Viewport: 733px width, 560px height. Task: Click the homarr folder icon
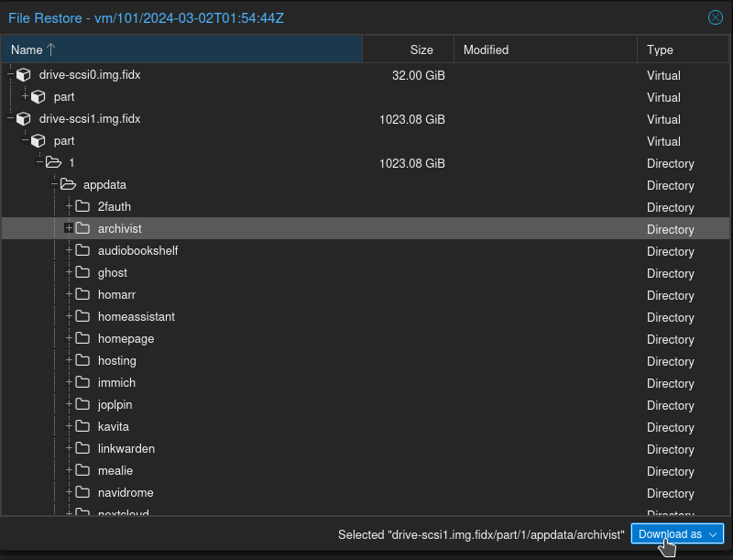[x=82, y=294]
